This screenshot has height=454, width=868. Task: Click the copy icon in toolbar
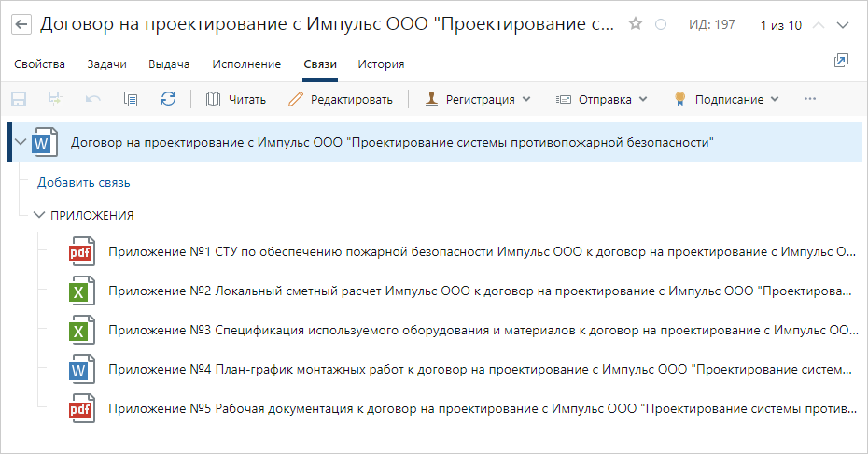point(131,99)
